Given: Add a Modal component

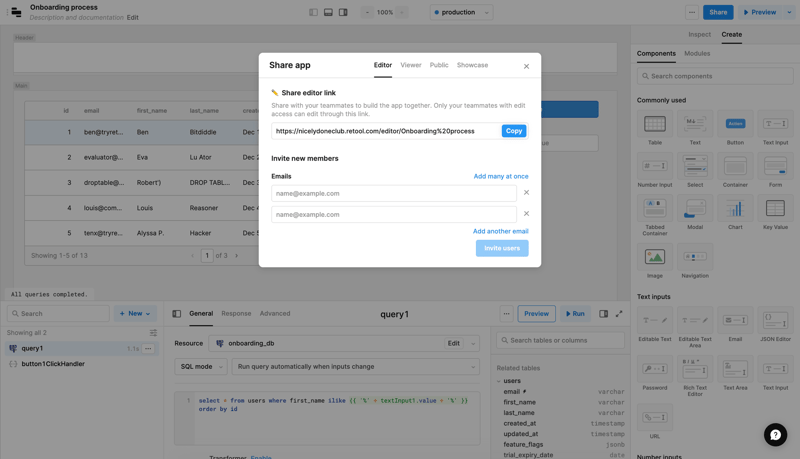Looking at the screenshot, I should tap(695, 213).
